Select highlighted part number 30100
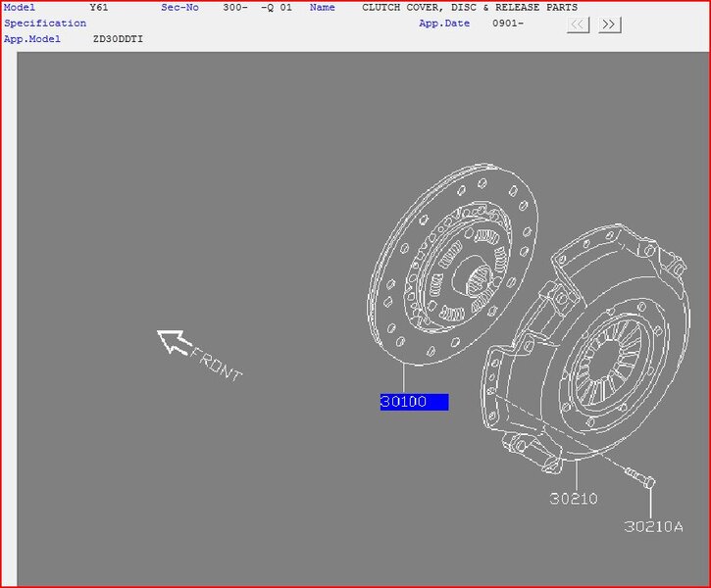The width and height of the screenshot is (711, 588). click(x=414, y=402)
